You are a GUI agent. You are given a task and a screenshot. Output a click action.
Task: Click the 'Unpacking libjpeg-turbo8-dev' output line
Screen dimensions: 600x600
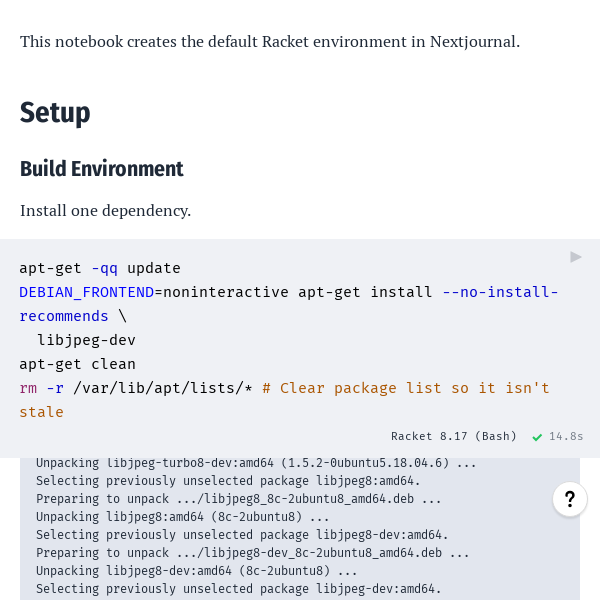(x=256, y=463)
